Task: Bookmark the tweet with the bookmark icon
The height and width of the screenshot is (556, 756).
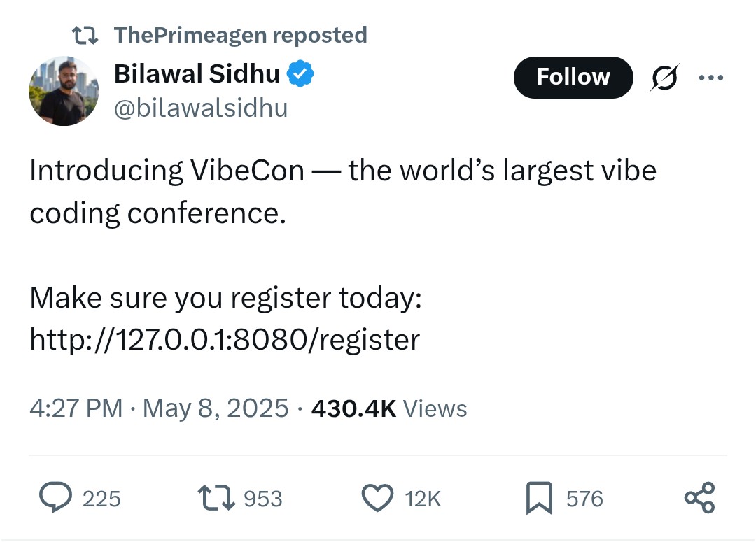Action: 539,498
